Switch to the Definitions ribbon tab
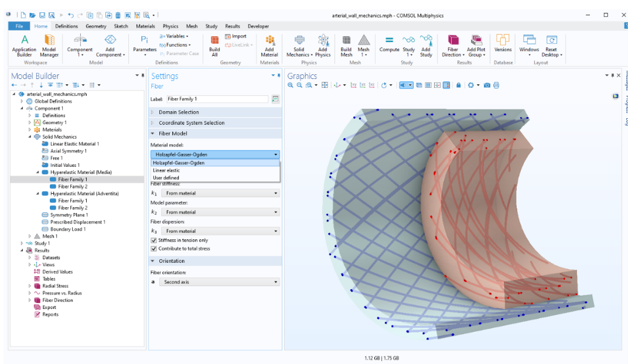The height and width of the screenshot is (364, 628). [x=66, y=26]
